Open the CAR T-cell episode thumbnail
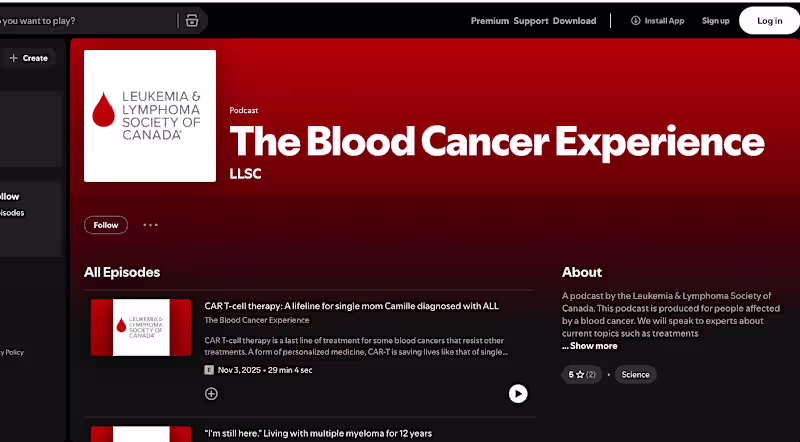This screenshot has width=800, height=442. coord(141,328)
